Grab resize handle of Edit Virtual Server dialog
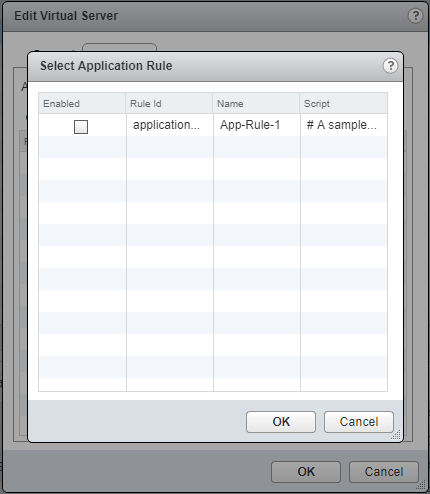 click(421, 485)
